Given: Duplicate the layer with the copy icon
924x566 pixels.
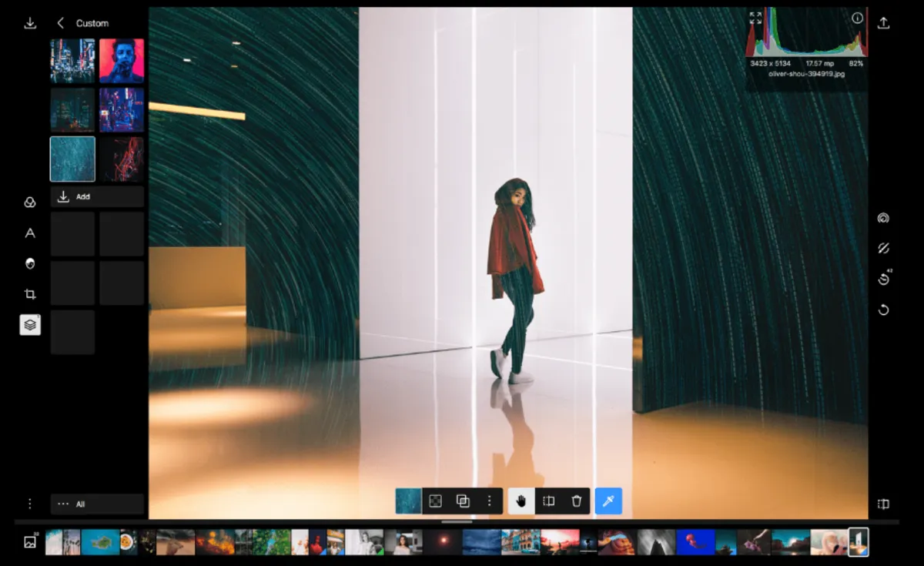Looking at the screenshot, I should coord(463,501).
